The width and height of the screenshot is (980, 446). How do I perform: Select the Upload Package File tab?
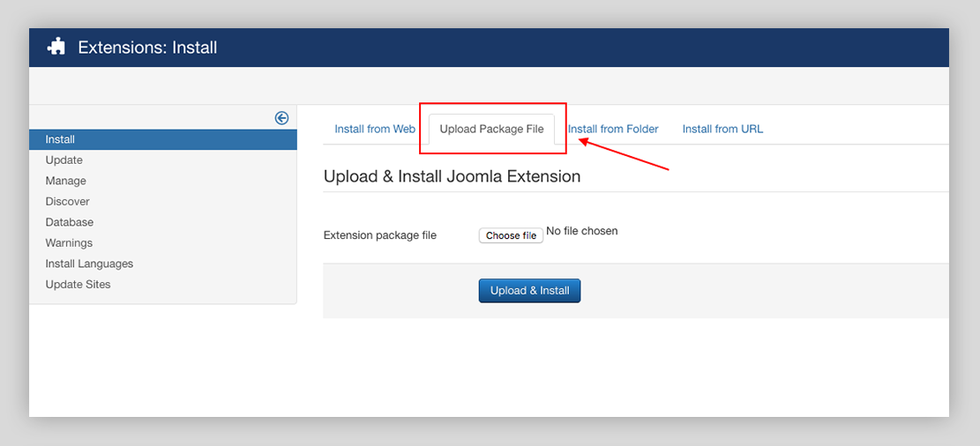coord(491,129)
